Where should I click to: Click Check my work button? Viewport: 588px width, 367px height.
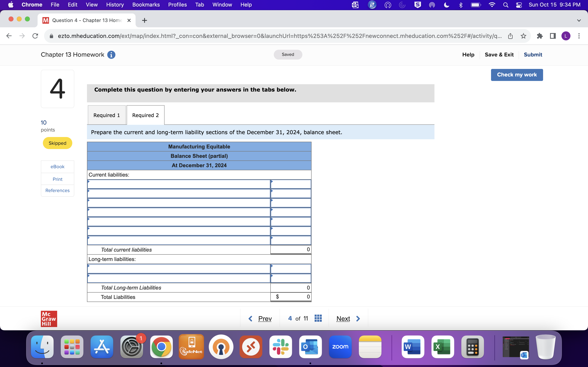[x=517, y=74]
